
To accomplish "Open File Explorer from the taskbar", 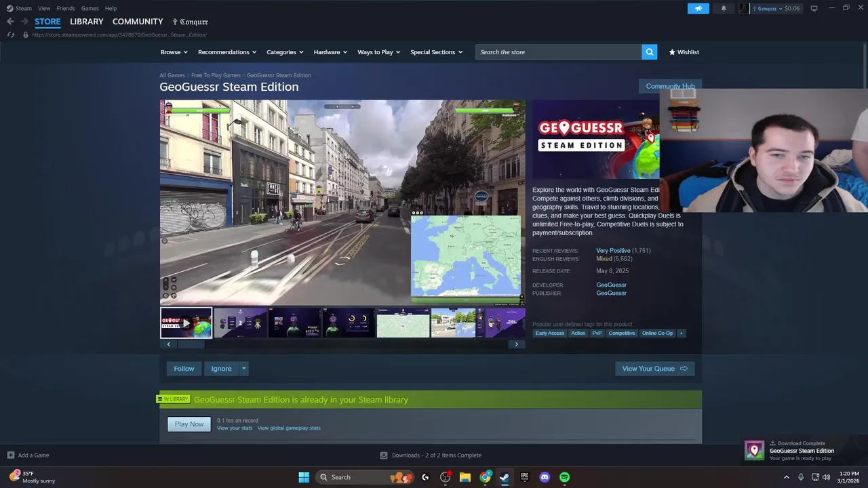I will [x=465, y=477].
